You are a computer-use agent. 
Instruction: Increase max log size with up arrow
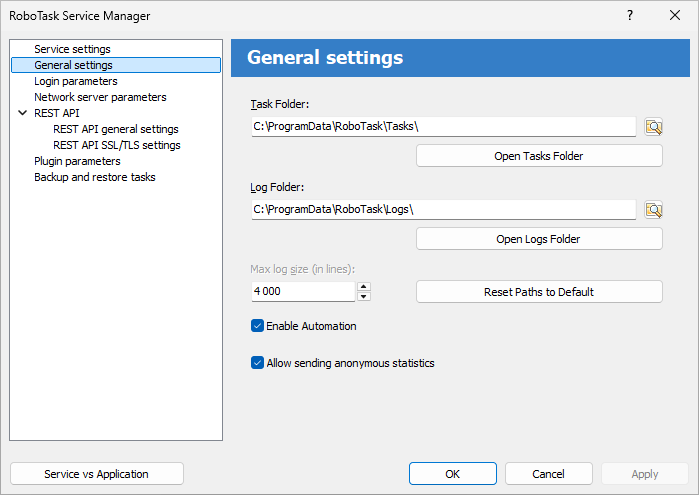[364, 287]
